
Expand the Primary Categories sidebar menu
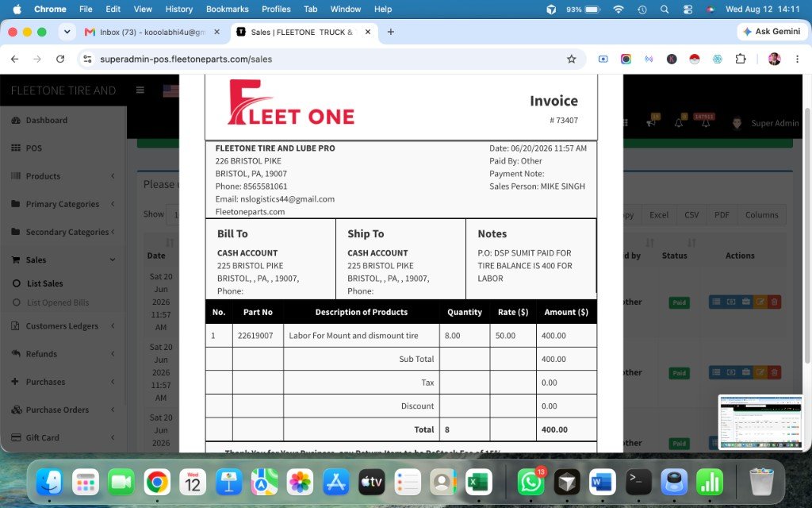(x=62, y=204)
